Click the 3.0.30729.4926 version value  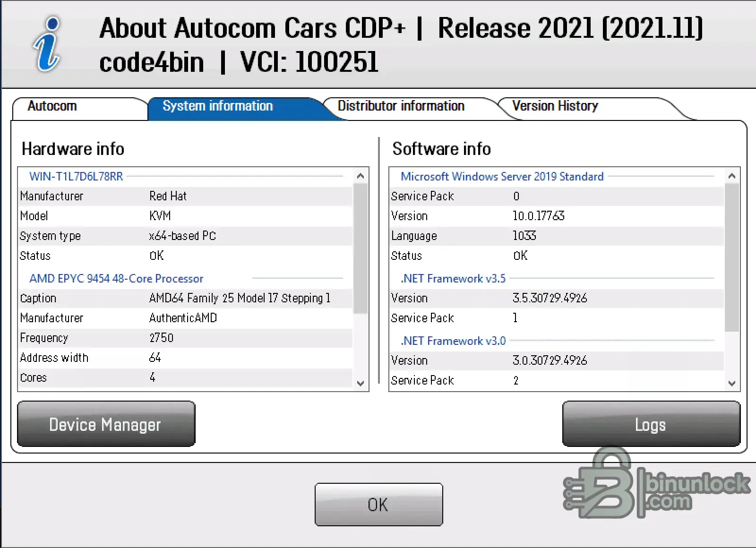tap(550, 360)
